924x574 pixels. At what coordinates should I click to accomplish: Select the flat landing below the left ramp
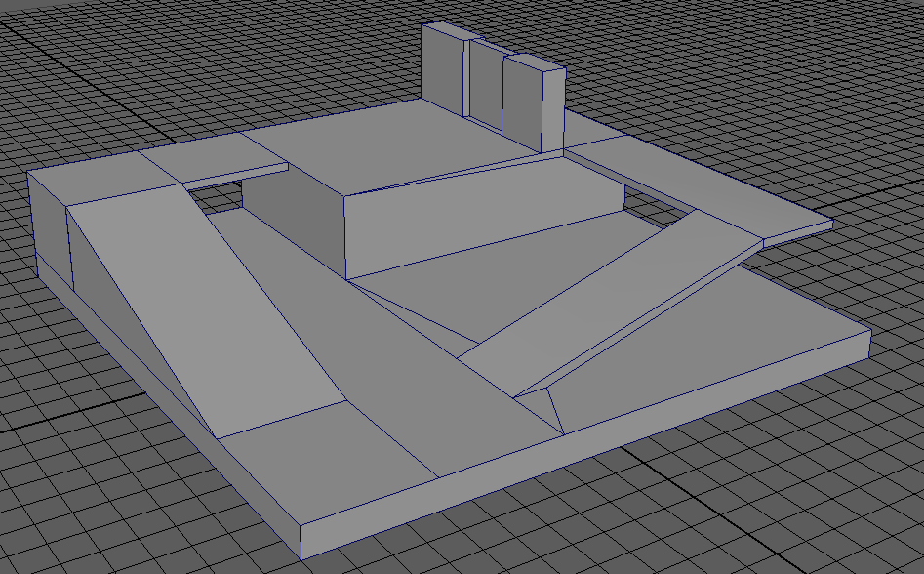tap(322, 449)
